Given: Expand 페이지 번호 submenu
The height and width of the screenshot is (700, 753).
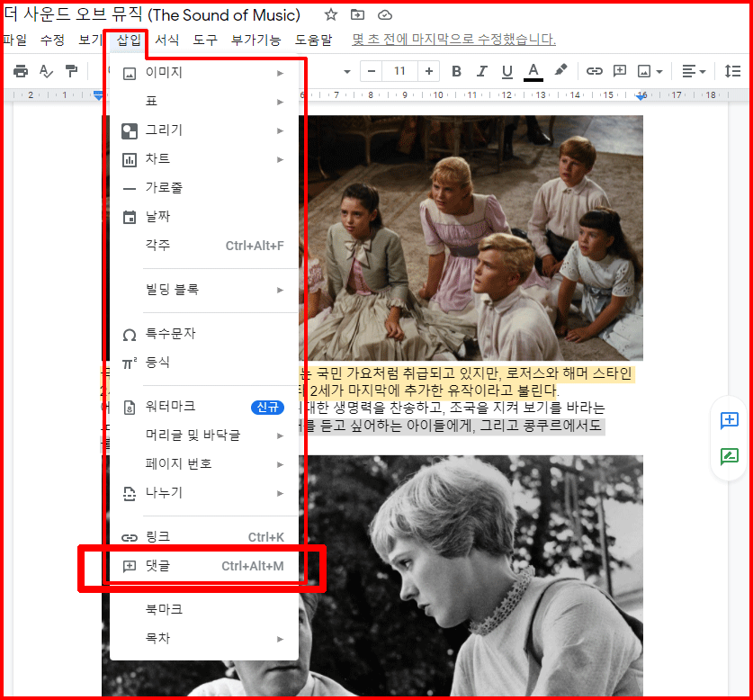Looking at the screenshot, I should pyautogui.click(x=204, y=464).
